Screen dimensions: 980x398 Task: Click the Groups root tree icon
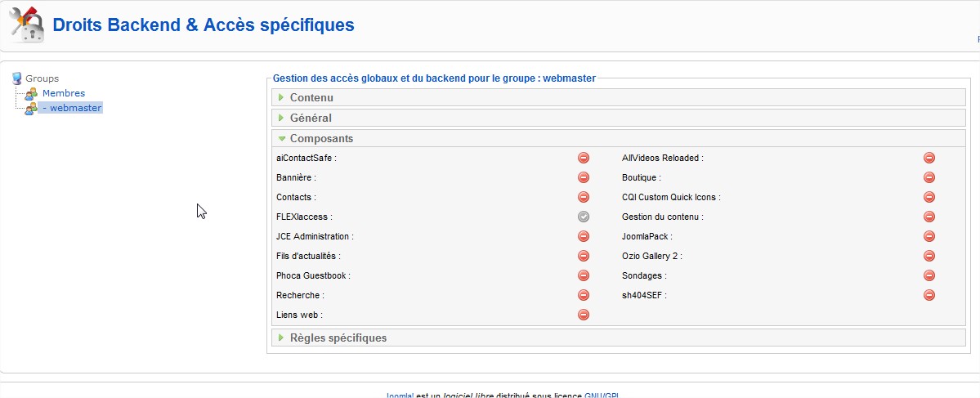(17, 78)
